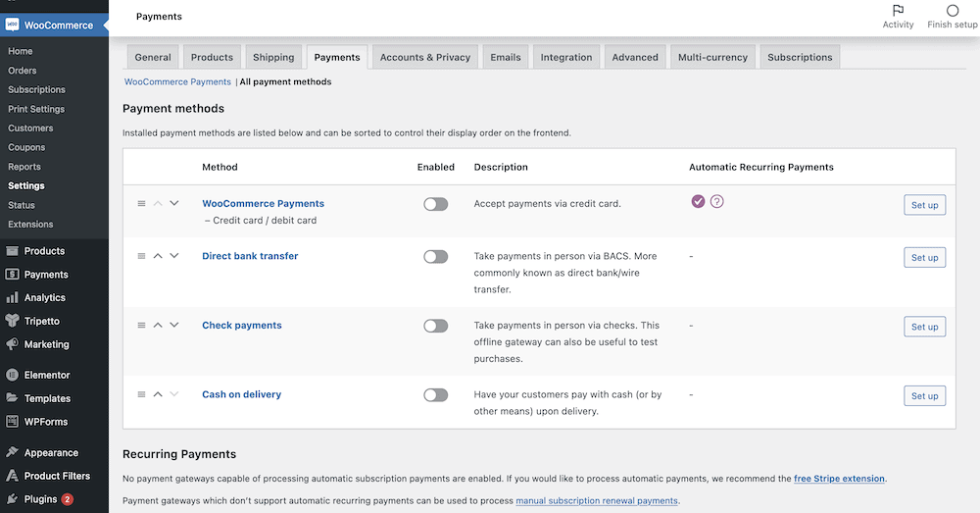980x513 pixels.
Task: Open the WooCommerce Payments method link
Action: point(263,203)
